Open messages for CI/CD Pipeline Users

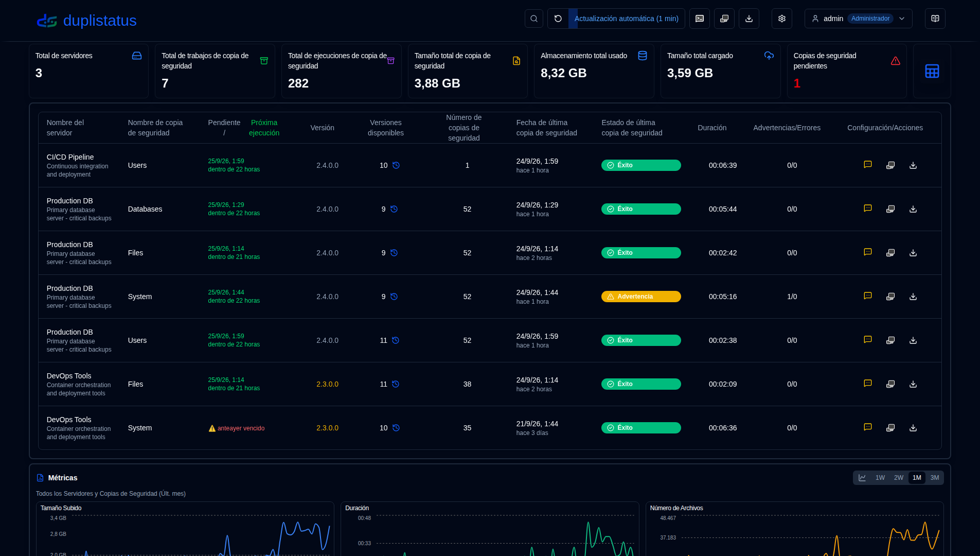[x=868, y=165]
